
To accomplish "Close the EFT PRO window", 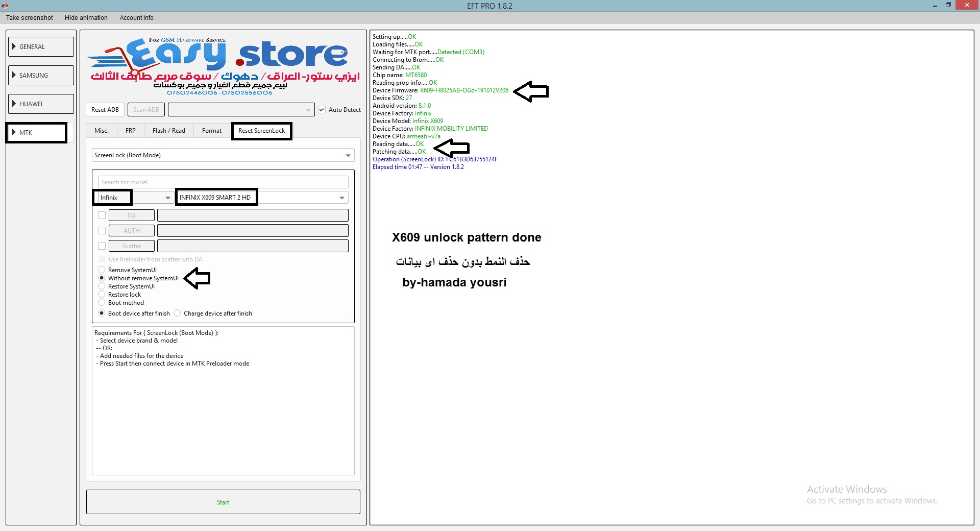I will [967, 6].
